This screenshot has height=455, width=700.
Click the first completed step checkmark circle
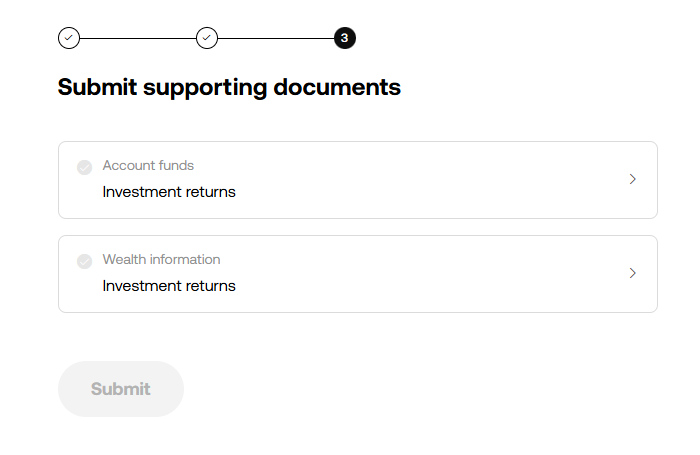pos(69,38)
